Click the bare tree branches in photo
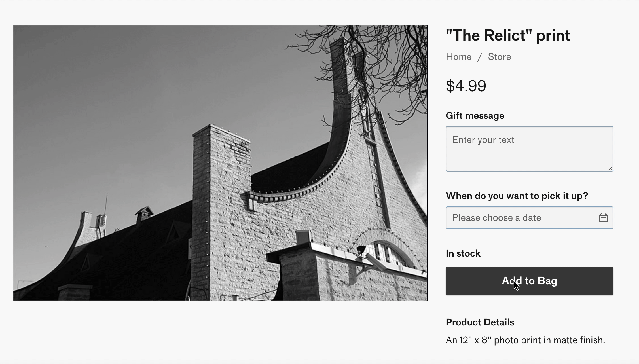Image resolution: width=639 pixels, height=364 pixels. tap(397, 57)
